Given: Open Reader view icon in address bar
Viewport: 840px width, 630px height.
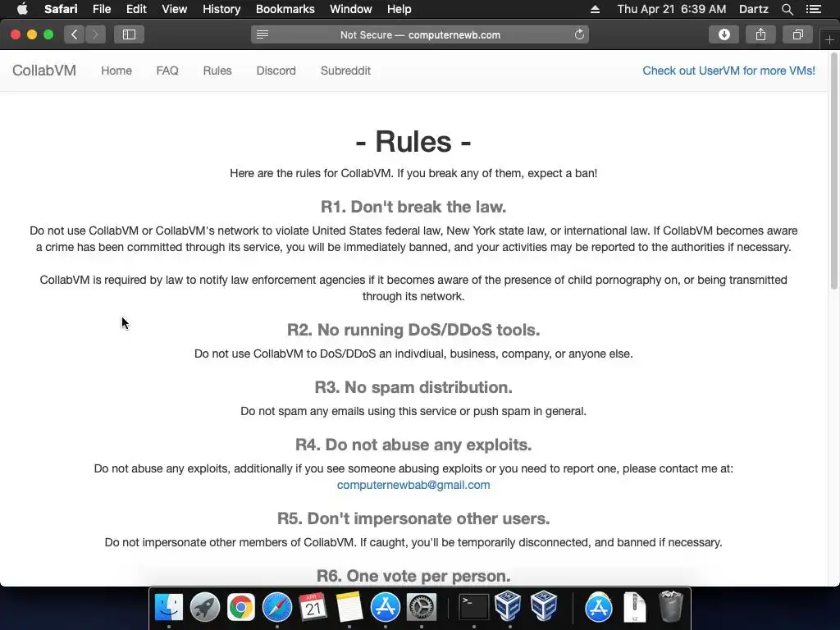Looking at the screenshot, I should coord(262,34).
